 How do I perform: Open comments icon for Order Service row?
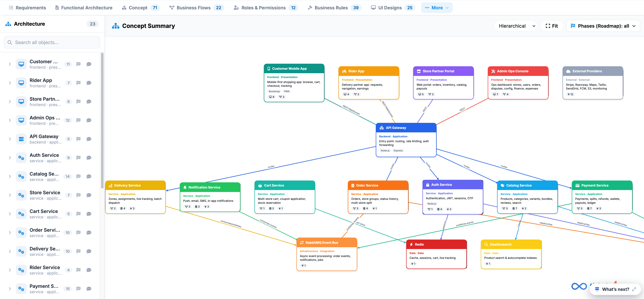(x=89, y=233)
